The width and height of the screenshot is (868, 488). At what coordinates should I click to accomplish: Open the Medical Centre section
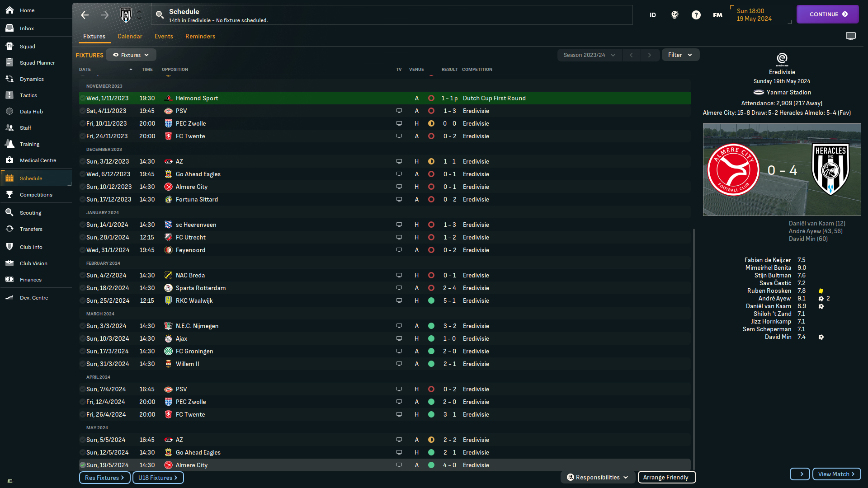(x=38, y=160)
